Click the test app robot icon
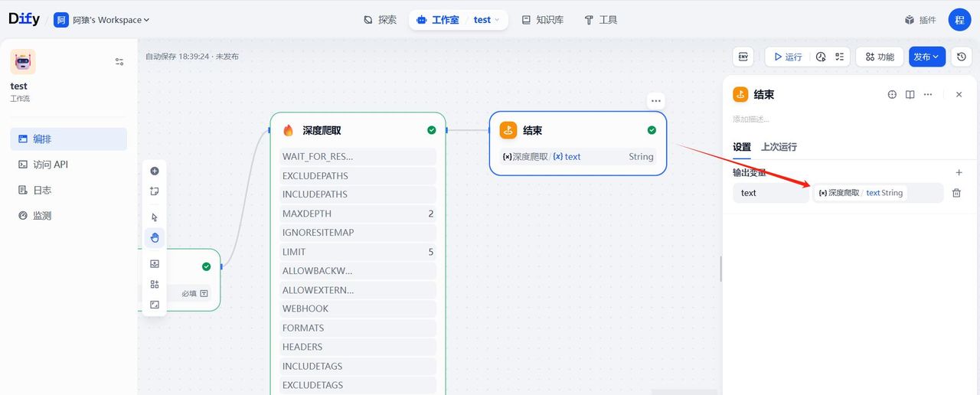This screenshot has width=980, height=395. click(x=23, y=62)
